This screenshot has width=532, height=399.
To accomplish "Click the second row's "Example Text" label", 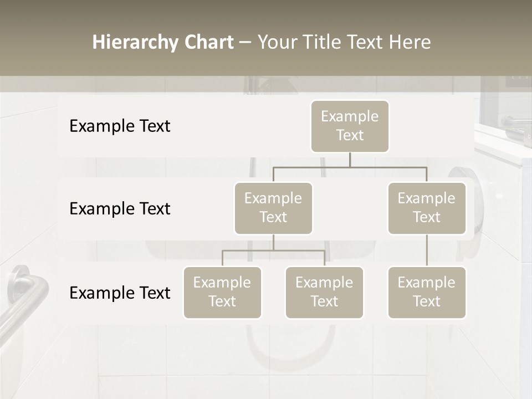I will click(x=120, y=209).
